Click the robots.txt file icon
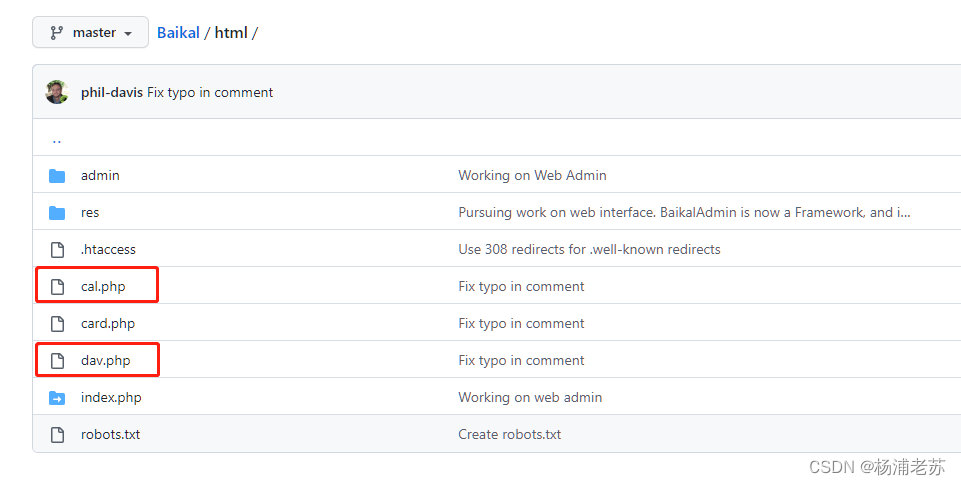 click(x=57, y=435)
